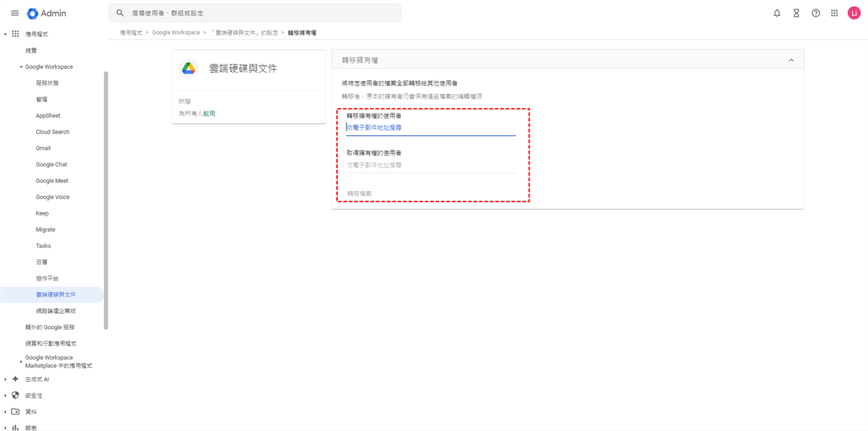Open 額外的 Google 服務
Image resolution: width=868 pixels, height=431 pixels.
[x=50, y=327]
